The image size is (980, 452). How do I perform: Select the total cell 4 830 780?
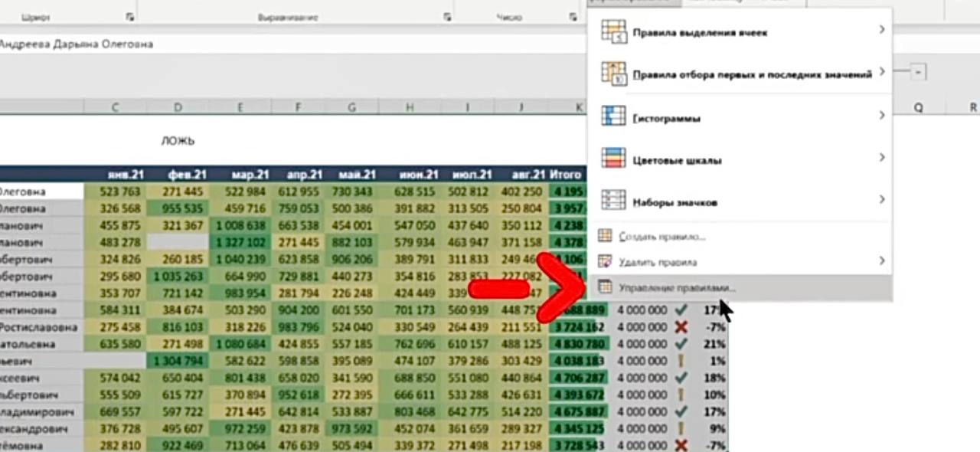click(x=580, y=344)
